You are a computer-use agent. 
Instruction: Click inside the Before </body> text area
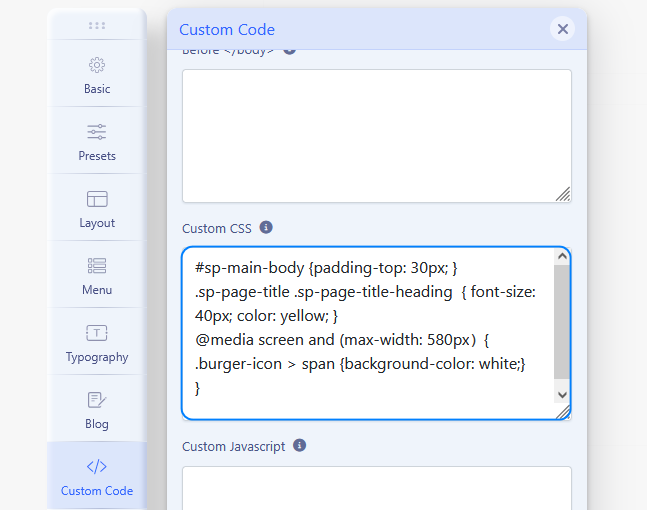(x=370, y=135)
